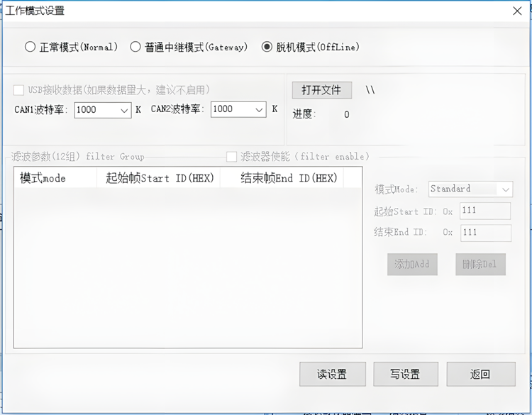Click the 结束End ID input field
This screenshot has height=415, width=532.
tap(485, 233)
